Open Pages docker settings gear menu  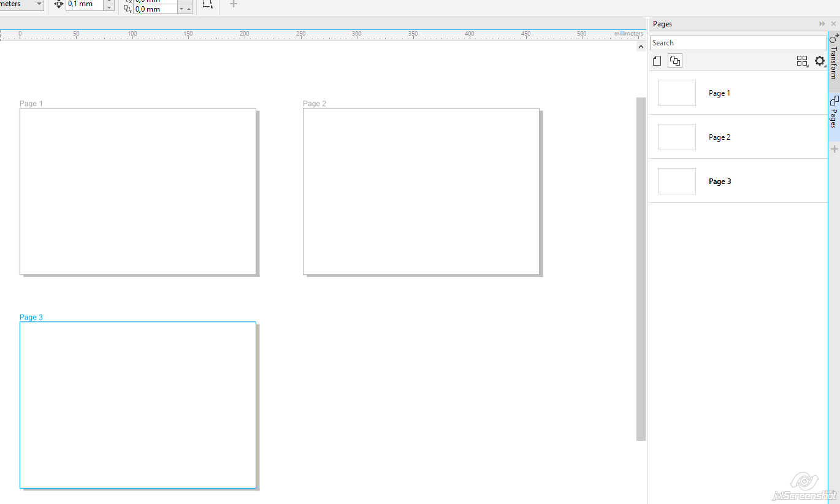pyautogui.click(x=820, y=61)
